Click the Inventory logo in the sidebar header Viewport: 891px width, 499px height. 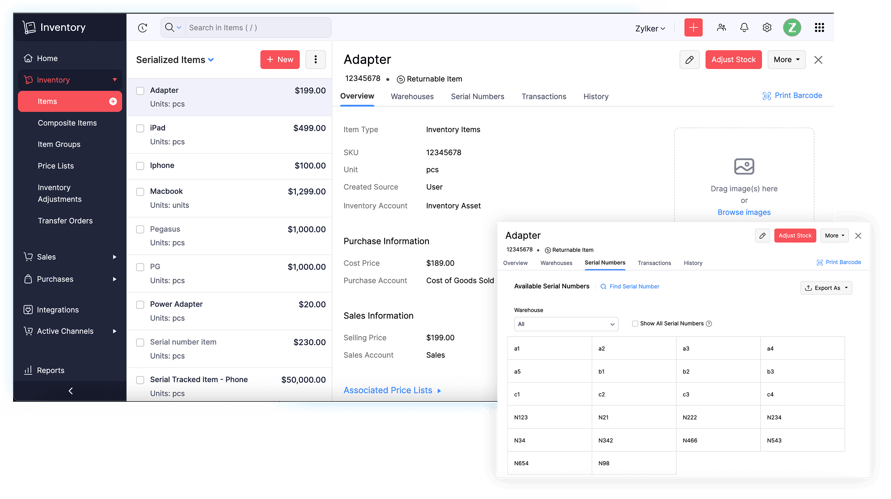coord(54,27)
